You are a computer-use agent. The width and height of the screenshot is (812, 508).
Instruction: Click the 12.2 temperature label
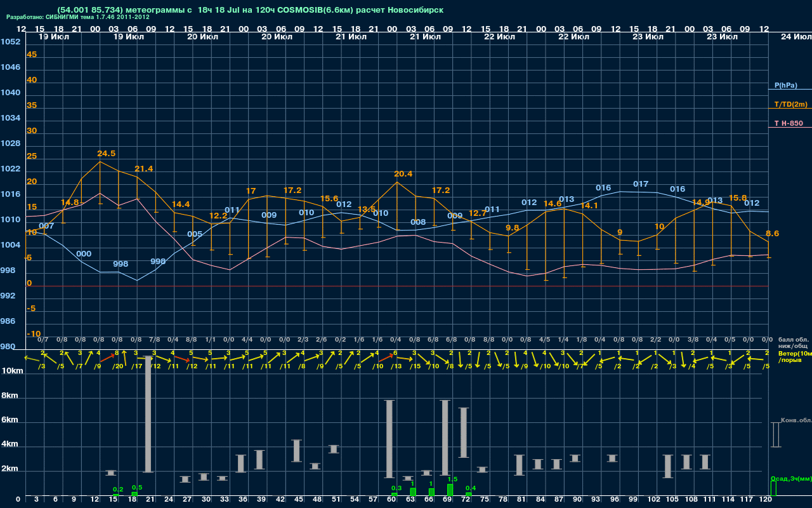218,216
